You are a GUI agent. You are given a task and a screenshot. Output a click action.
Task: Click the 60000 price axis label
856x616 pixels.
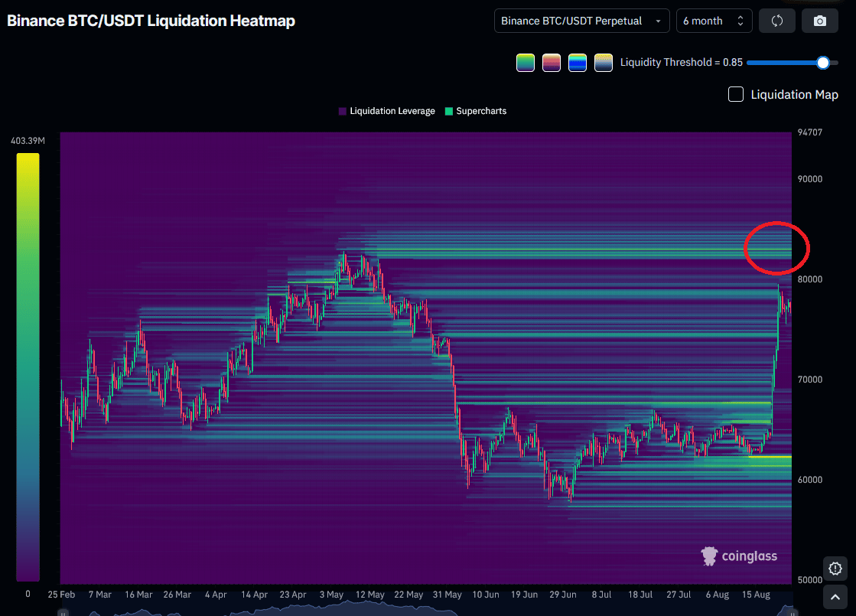tap(809, 480)
